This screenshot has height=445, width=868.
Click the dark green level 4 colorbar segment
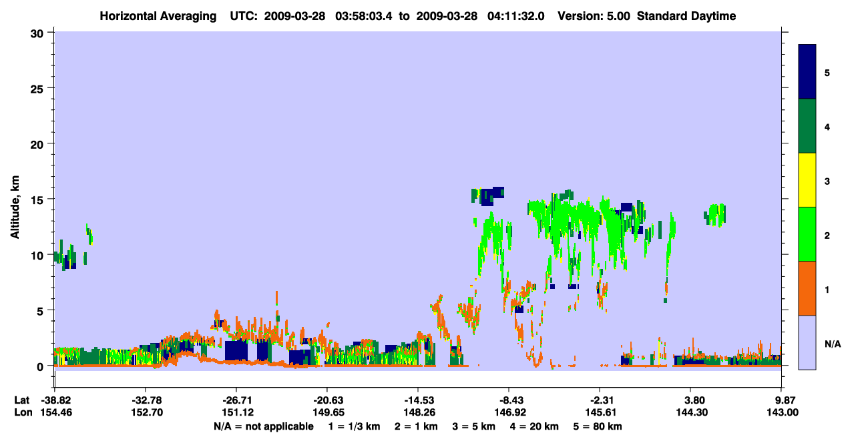point(807,126)
